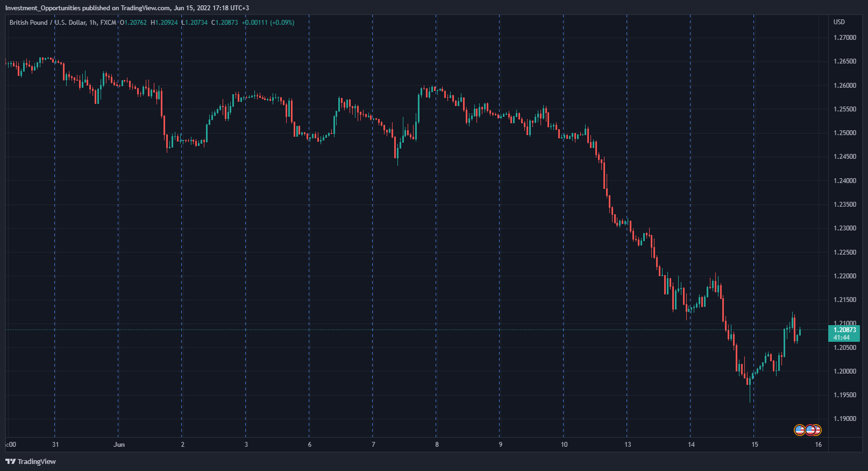Click the 1.24500 price axis label

(845, 157)
